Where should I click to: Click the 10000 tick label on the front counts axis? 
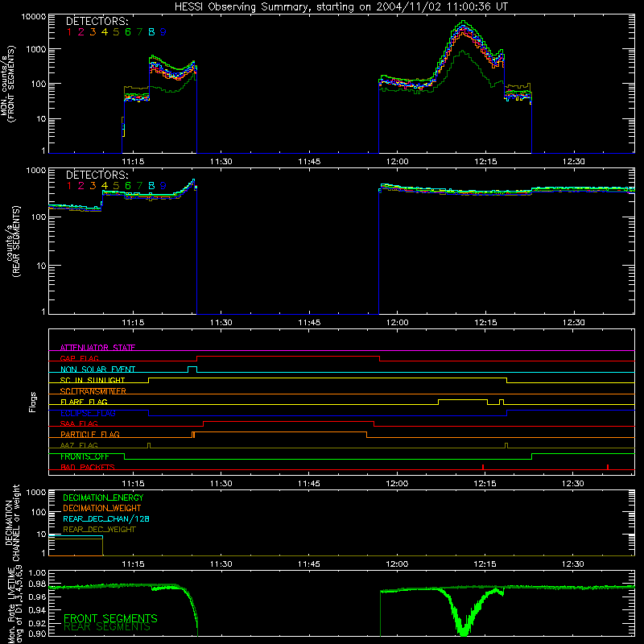(x=34, y=17)
